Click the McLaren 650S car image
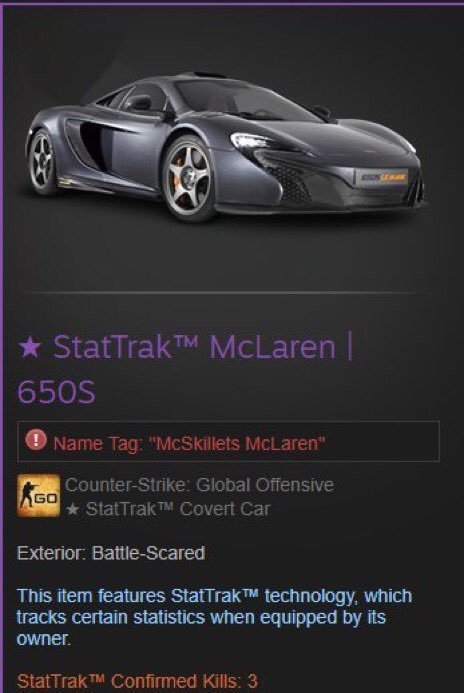 tap(225, 146)
